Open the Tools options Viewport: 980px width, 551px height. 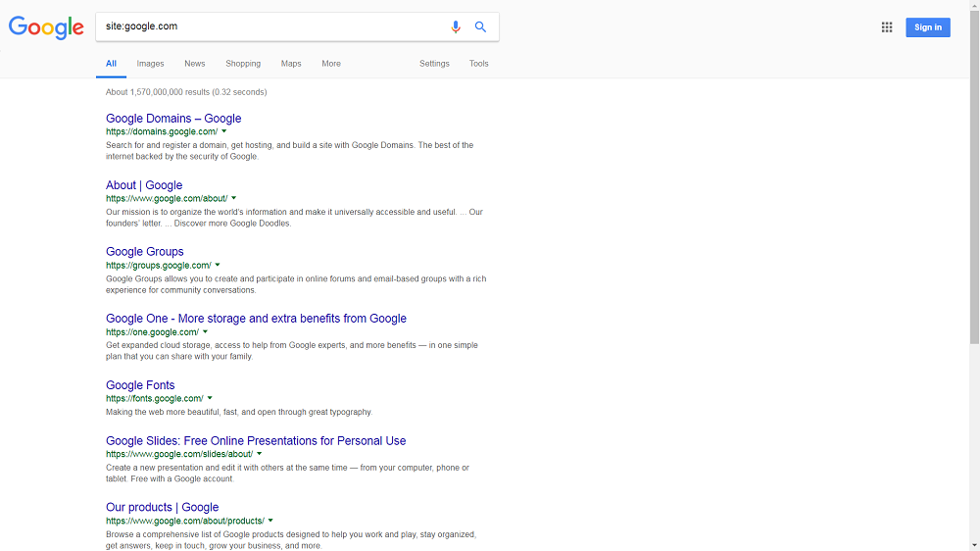pos(479,64)
